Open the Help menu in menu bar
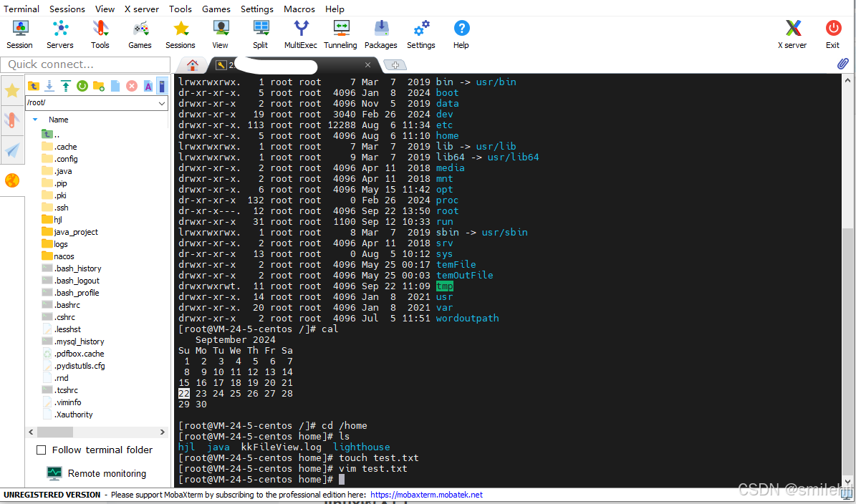The height and width of the screenshot is (504, 856). [335, 9]
